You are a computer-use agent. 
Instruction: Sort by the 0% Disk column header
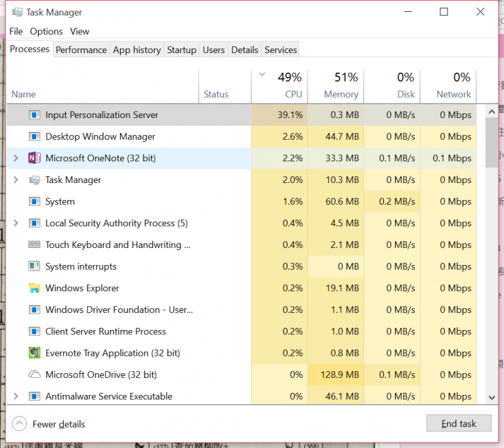[392, 87]
